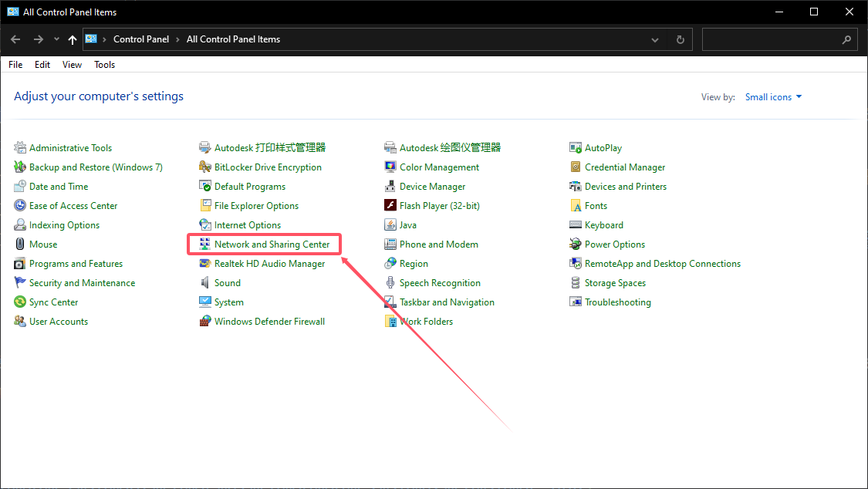Open the recent locations dropdown arrow
The width and height of the screenshot is (868, 489).
(x=56, y=39)
